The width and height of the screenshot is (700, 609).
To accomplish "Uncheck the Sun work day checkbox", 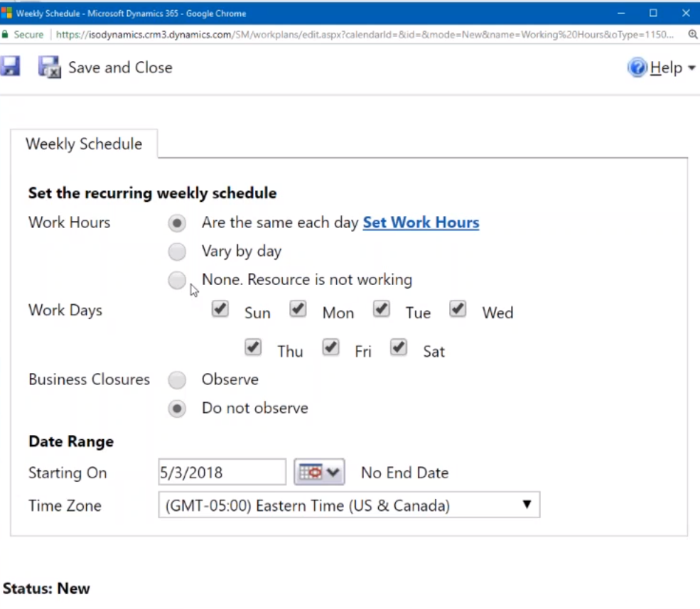I will 220,309.
